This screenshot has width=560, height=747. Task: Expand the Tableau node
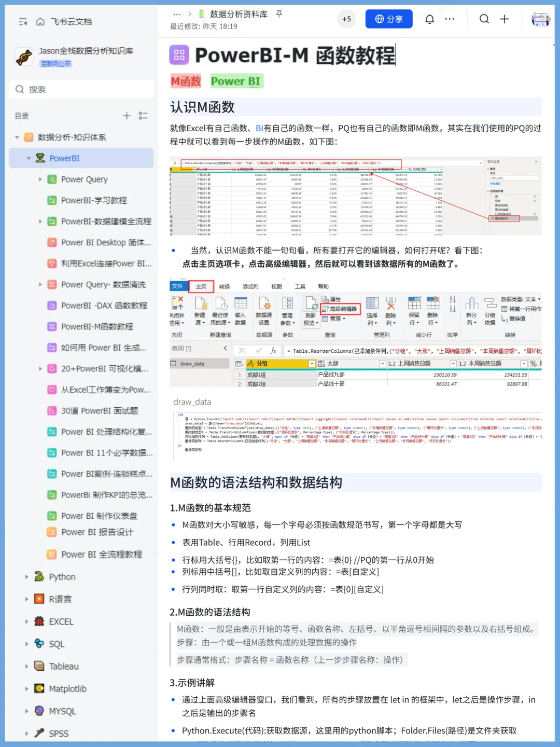click(x=27, y=666)
